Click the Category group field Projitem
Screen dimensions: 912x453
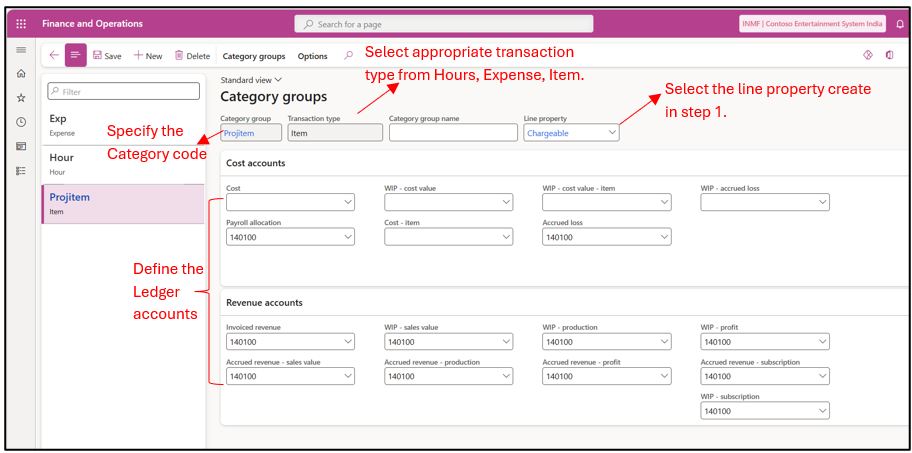pos(251,133)
